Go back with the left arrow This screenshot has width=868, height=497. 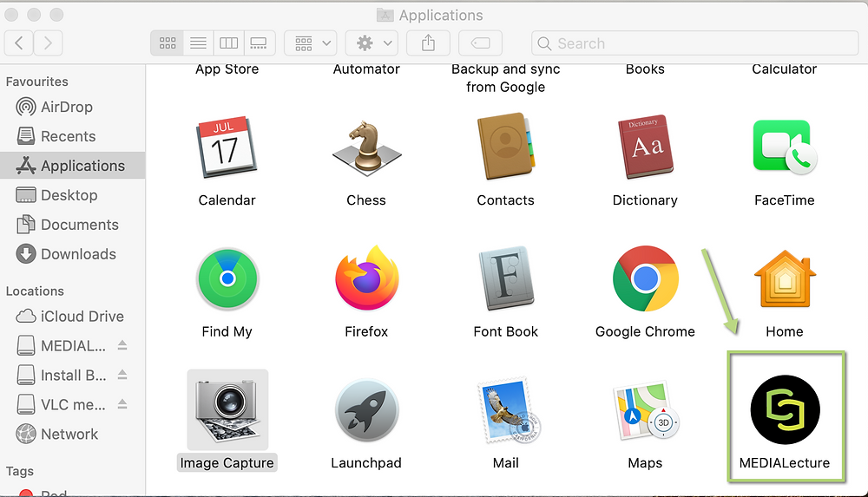coord(19,43)
